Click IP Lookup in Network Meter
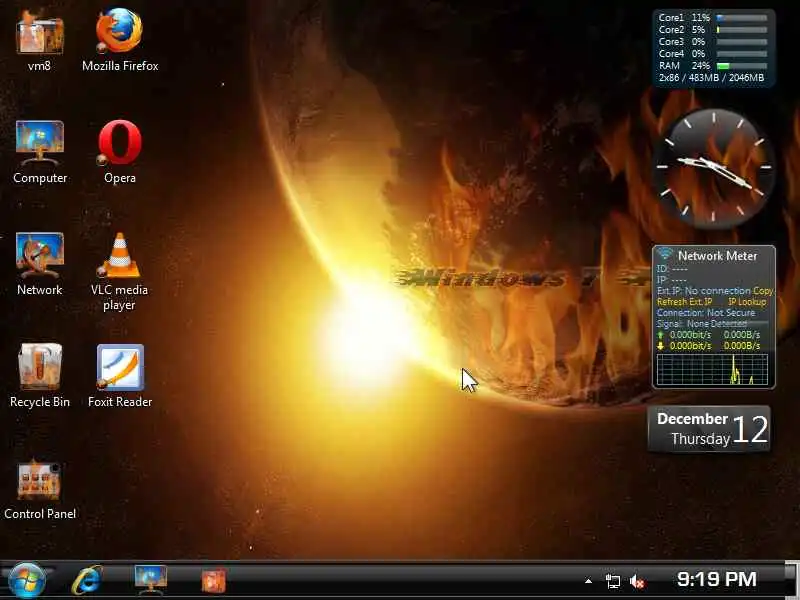This screenshot has height=600, width=800. tap(747, 302)
